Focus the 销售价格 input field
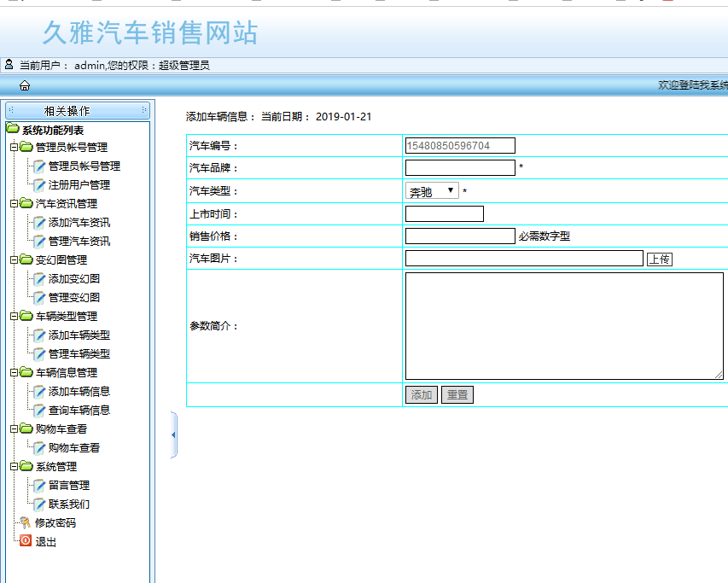Viewport: 728px width, 583px height. (x=460, y=236)
